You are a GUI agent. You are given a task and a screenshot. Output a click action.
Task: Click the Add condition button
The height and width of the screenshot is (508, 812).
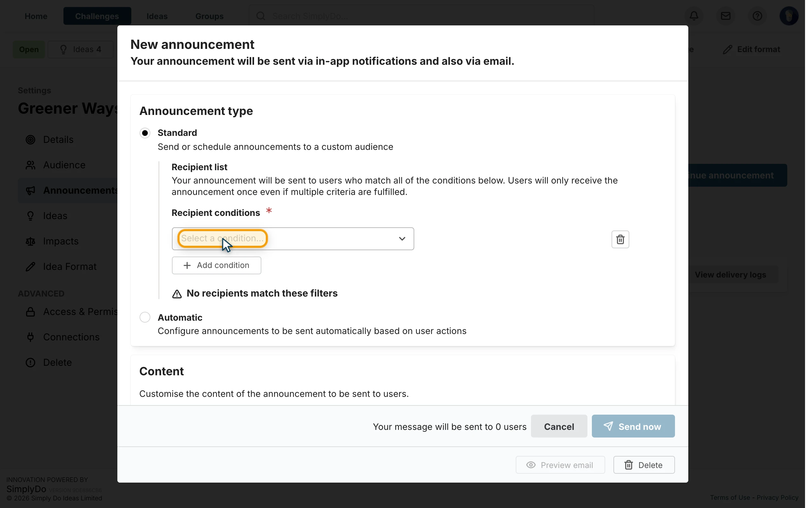coord(216,265)
